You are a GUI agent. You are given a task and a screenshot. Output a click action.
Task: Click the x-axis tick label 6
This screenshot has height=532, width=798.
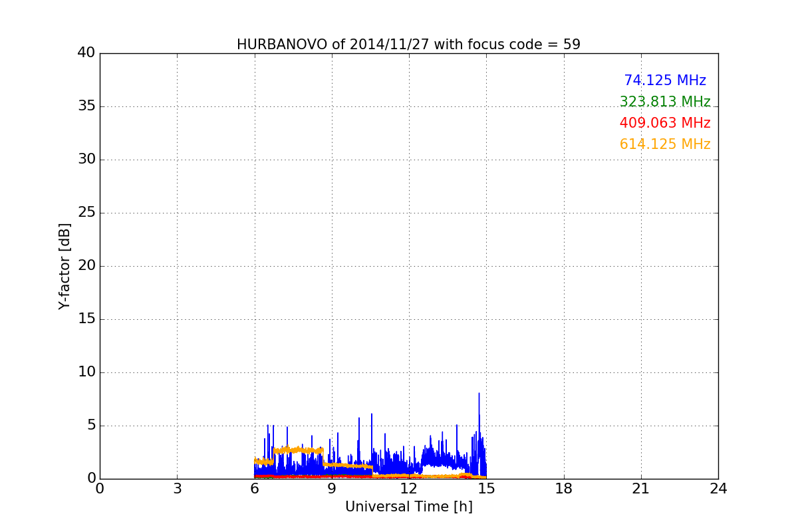pos(255,489)
